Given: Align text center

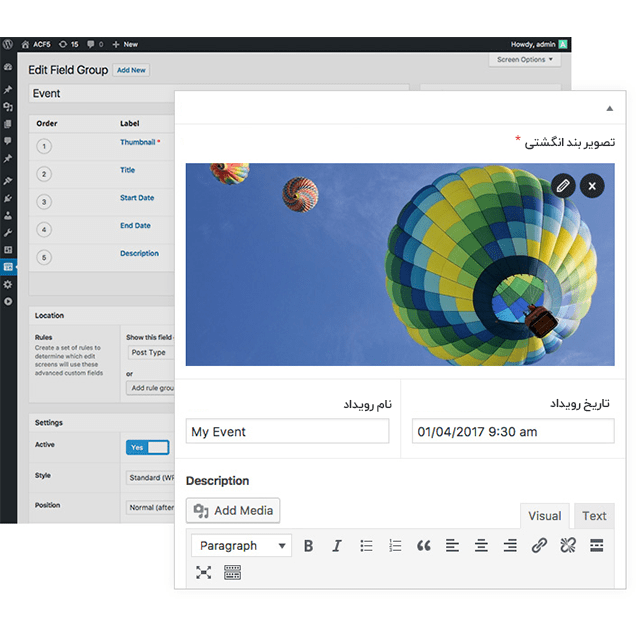Looking at the screenshot, I should click(x=481, y=545).
